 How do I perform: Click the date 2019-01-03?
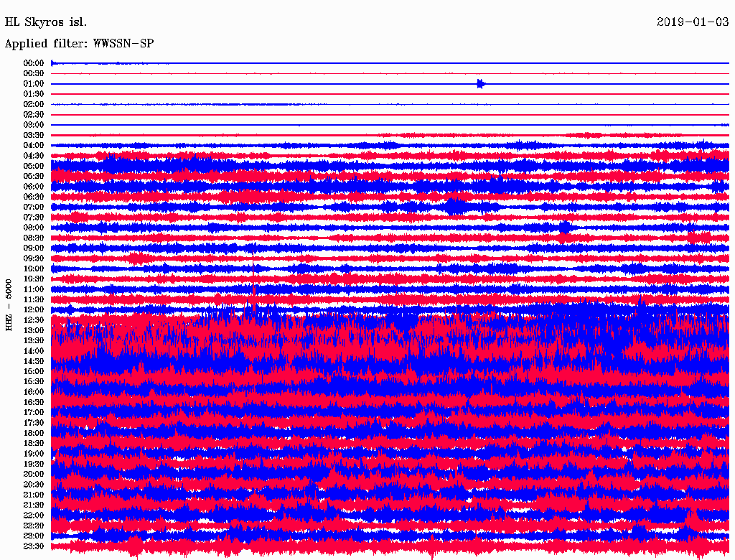(x=693, y=22)
